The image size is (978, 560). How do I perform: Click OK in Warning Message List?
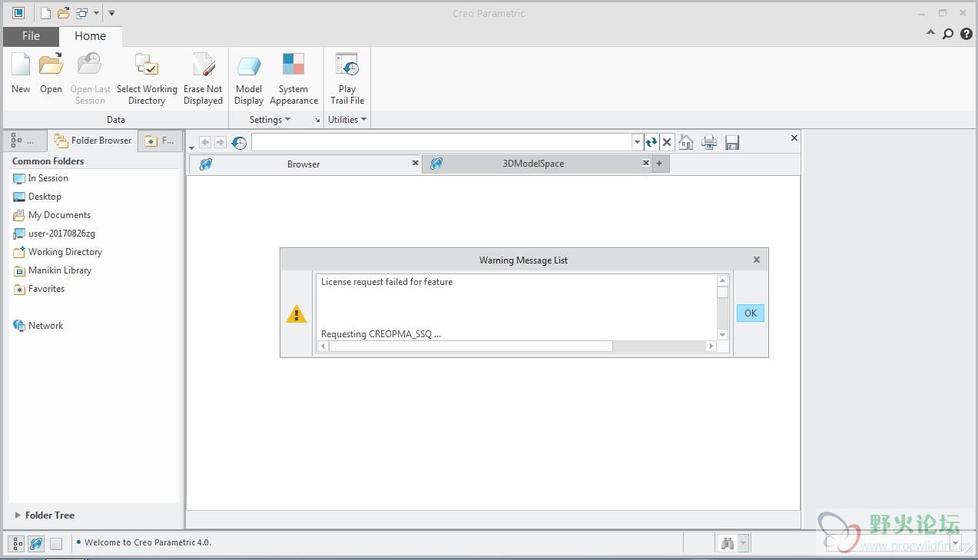[x=751, y=313]
